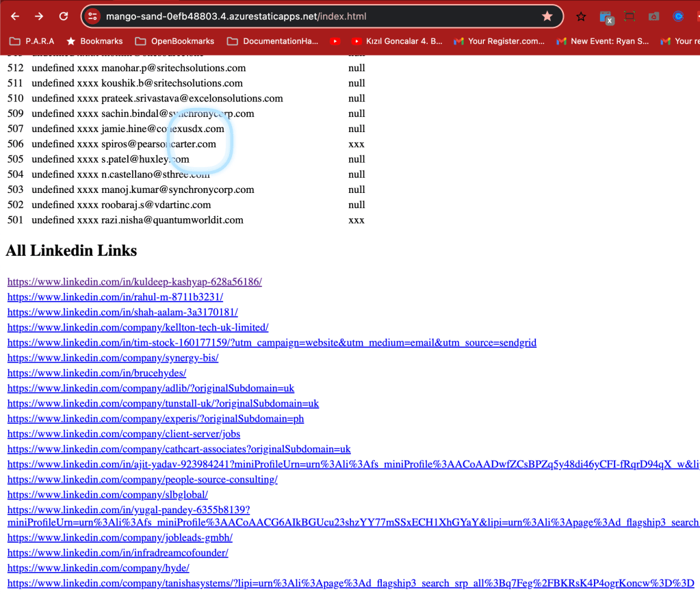Select email roobaraj.s@vdartinc.com
Screen dimensions: 700x594
[x=156, y=205]
